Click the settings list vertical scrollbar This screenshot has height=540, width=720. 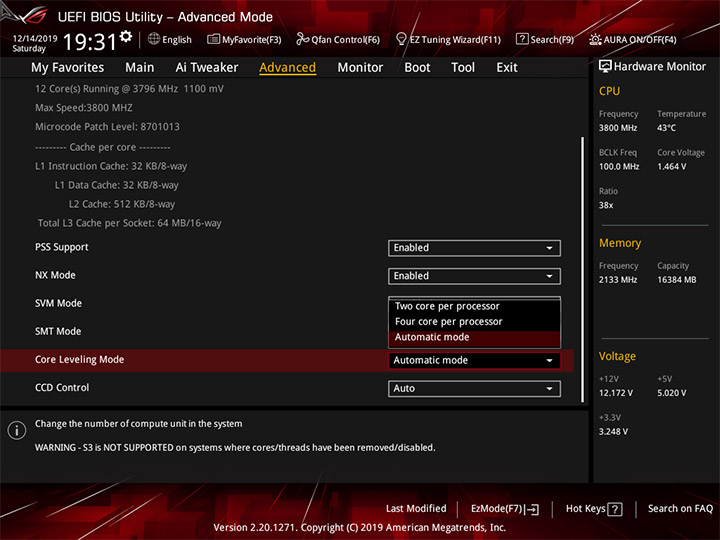[583, 270]
